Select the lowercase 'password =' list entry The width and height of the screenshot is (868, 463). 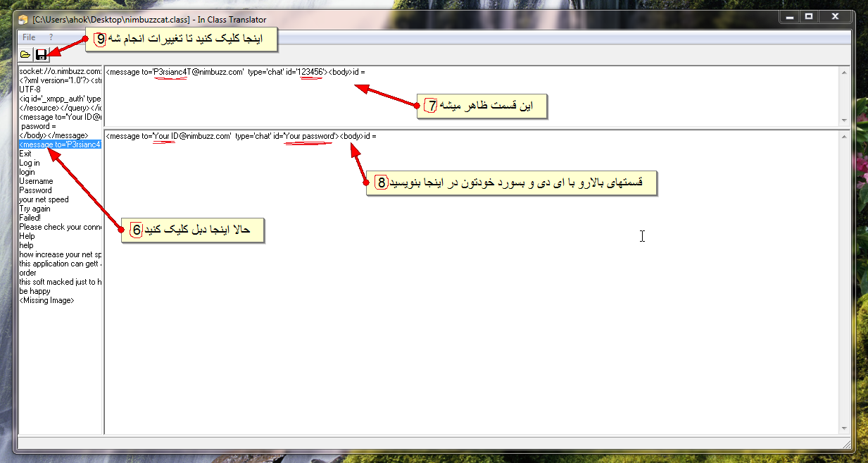pyautogui.click(x=61, y=126)
